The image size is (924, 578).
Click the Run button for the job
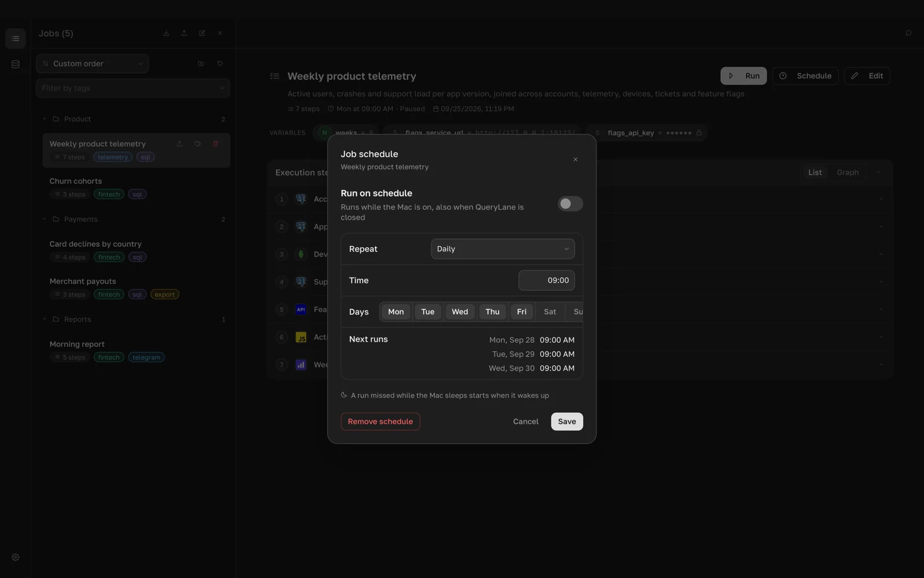pyautogui.click(x=743, y=76)
